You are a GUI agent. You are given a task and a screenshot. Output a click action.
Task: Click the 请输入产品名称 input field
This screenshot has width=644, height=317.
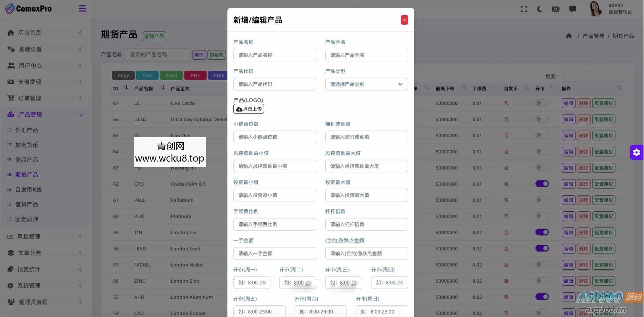(x=275, y=55)
